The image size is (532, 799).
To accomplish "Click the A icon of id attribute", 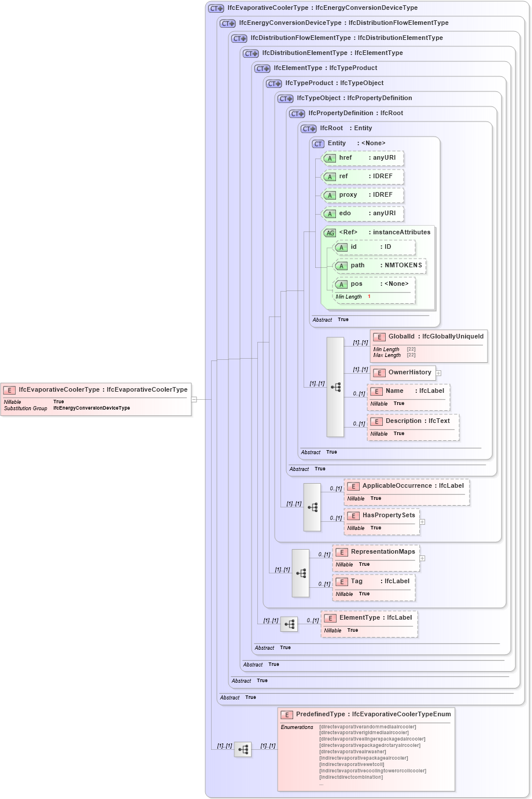I will (342, 247).
